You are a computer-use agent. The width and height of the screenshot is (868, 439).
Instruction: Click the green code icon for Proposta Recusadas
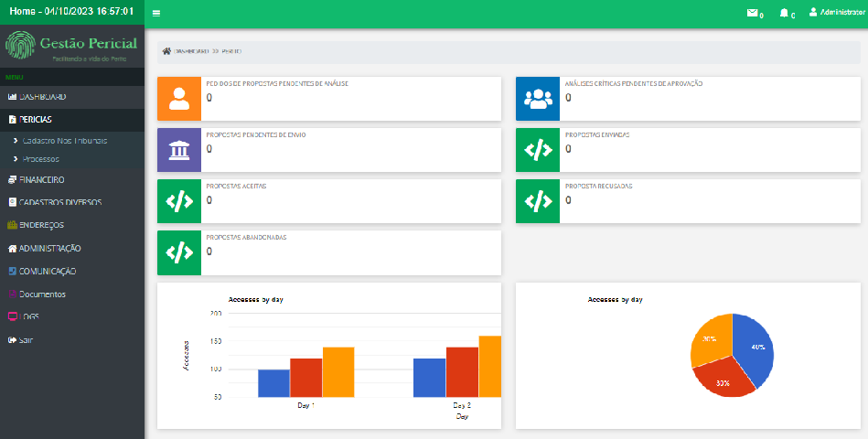click(x=538, y=201)
